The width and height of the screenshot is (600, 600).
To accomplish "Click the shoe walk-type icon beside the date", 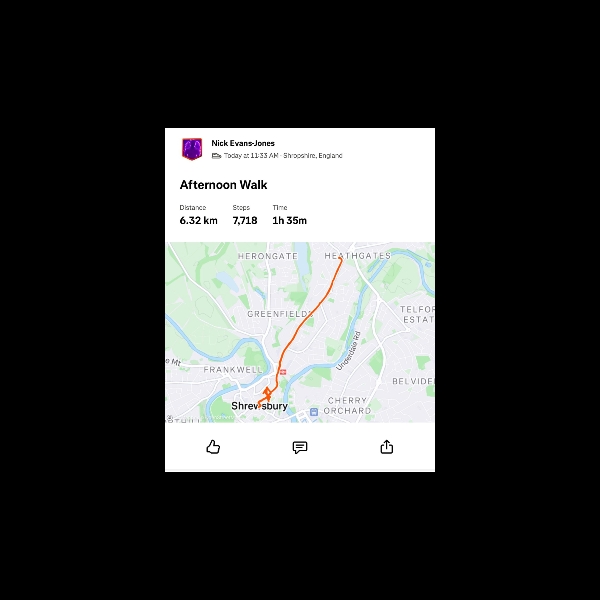I will (216, 156).
